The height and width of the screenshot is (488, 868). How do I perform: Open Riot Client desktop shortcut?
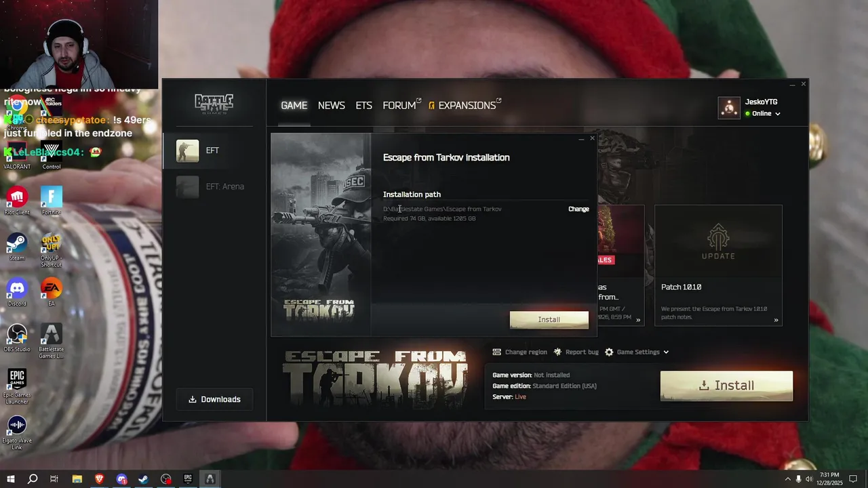pos(17,201)
